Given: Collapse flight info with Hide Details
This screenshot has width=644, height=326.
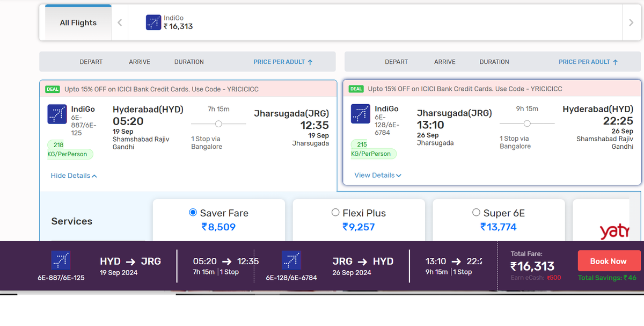Looking at the screenshot, I should (74, 176).
